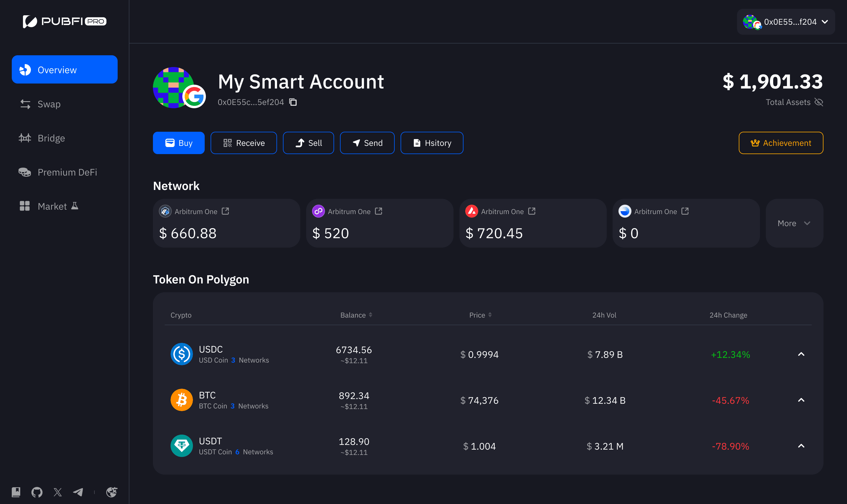Open the Telegram icon in sidebar footer
Image resolution: width=847 pixels, height=504 pixels.
coord(78,492)
